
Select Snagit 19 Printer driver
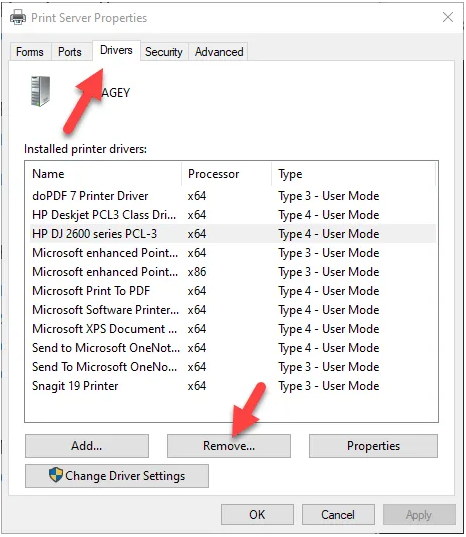coord(233,386)
